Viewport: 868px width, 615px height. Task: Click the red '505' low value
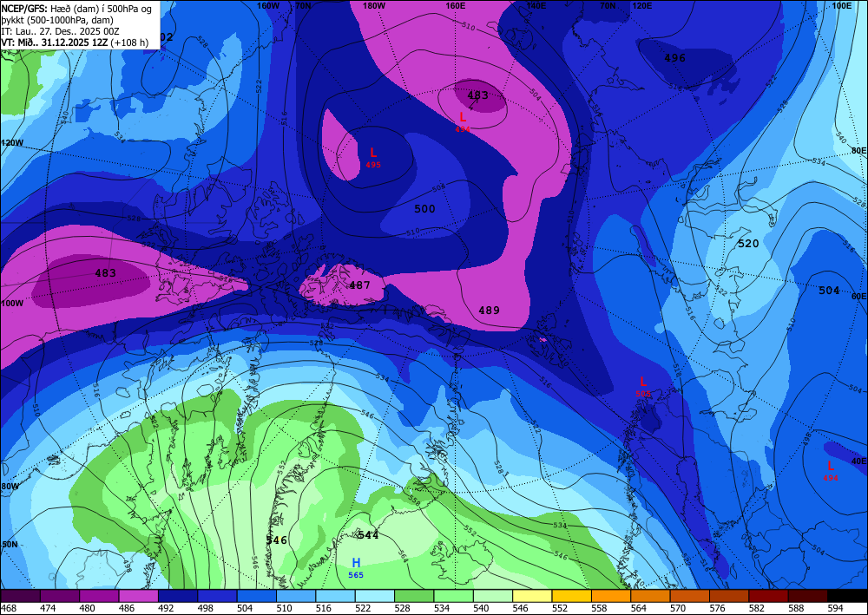point(642,394)
